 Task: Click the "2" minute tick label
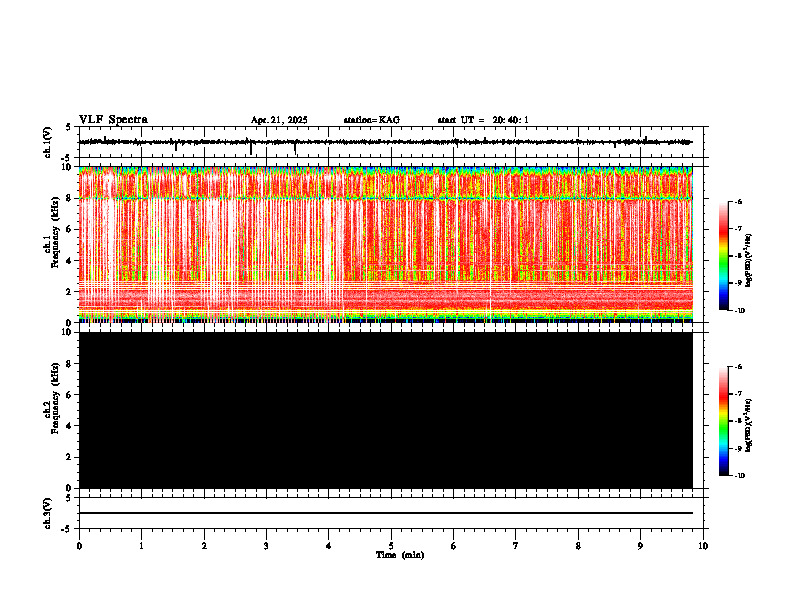click(x=204, y=546)
